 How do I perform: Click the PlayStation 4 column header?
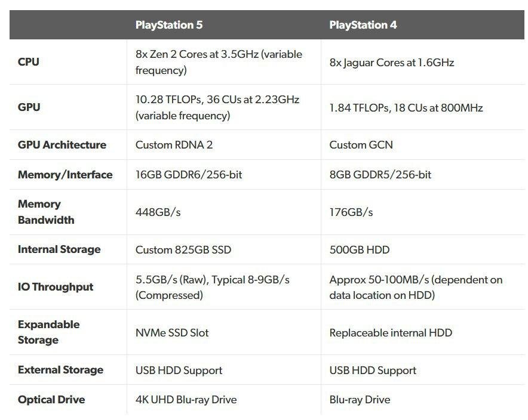click(363, 25)
